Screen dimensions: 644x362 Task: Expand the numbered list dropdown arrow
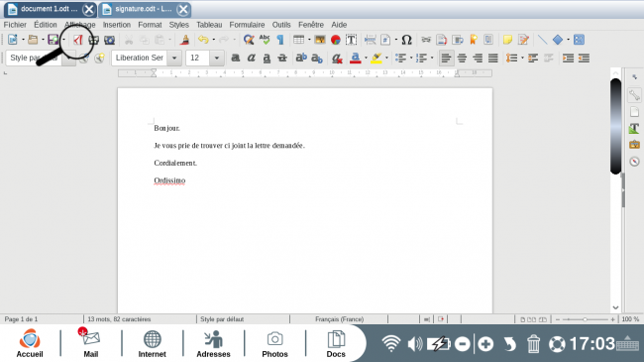[x=432, y=58]
